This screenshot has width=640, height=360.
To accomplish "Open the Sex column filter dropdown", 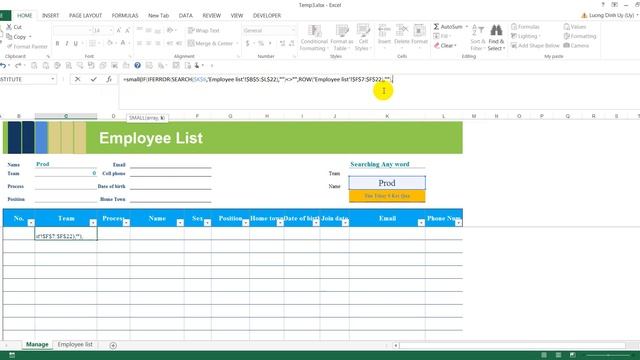I will [207, 222].
